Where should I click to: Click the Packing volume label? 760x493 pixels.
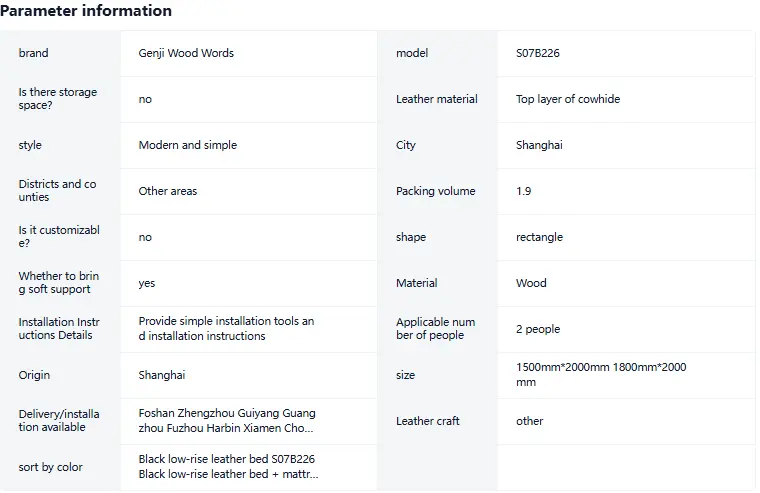435,191
